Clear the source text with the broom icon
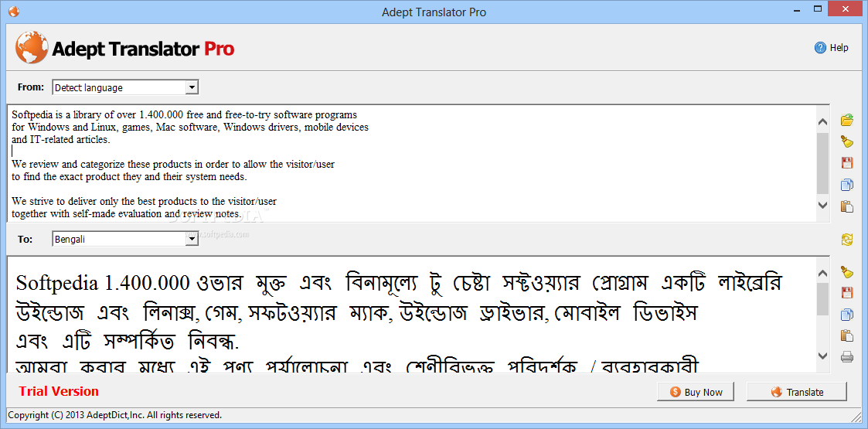Viewport: 868px width, 429px height. [x=847, y=141]
